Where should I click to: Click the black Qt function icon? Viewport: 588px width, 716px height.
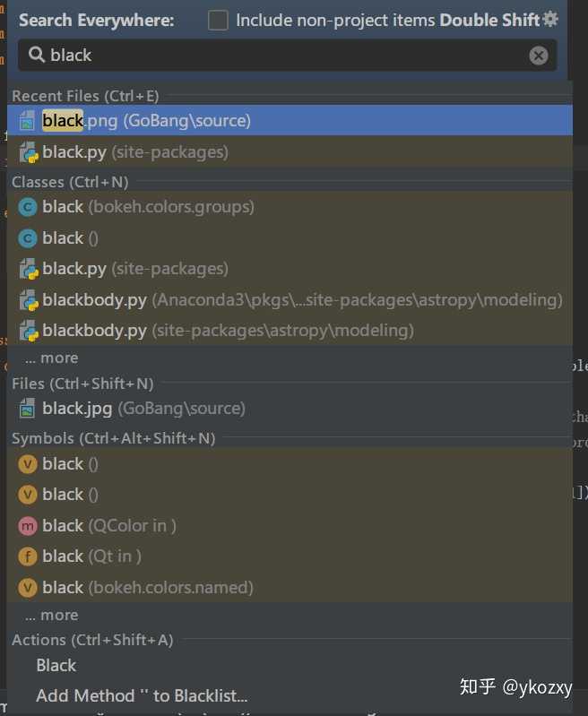tap(28, 556)
